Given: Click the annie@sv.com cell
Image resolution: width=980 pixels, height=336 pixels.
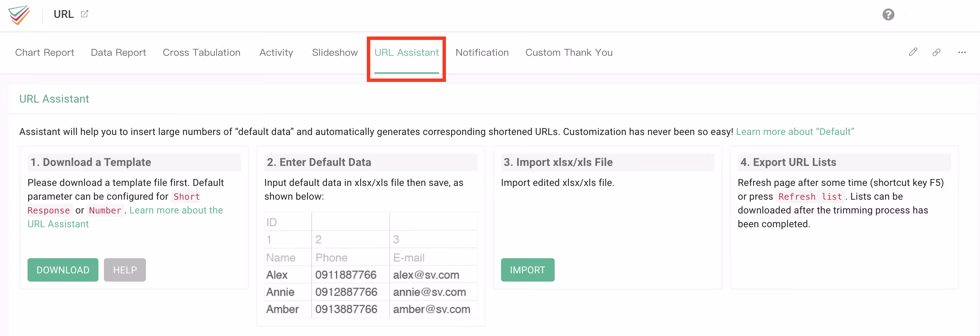Looking at the screenshot, I should tap(433, 292).
